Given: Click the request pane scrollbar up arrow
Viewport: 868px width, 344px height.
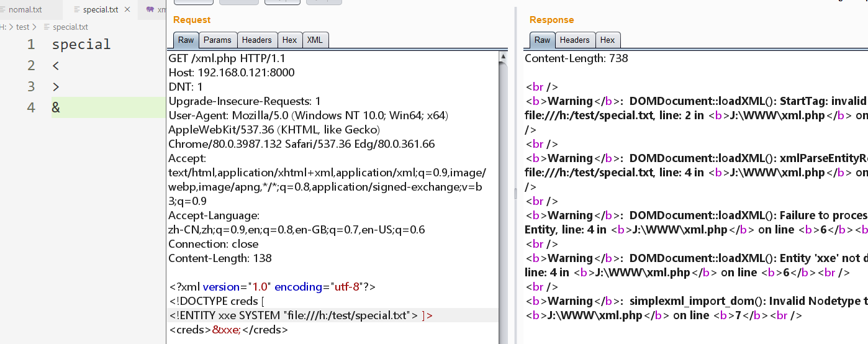Looking at the screenshot, I should pyautogui.click(x=503, y=57).
